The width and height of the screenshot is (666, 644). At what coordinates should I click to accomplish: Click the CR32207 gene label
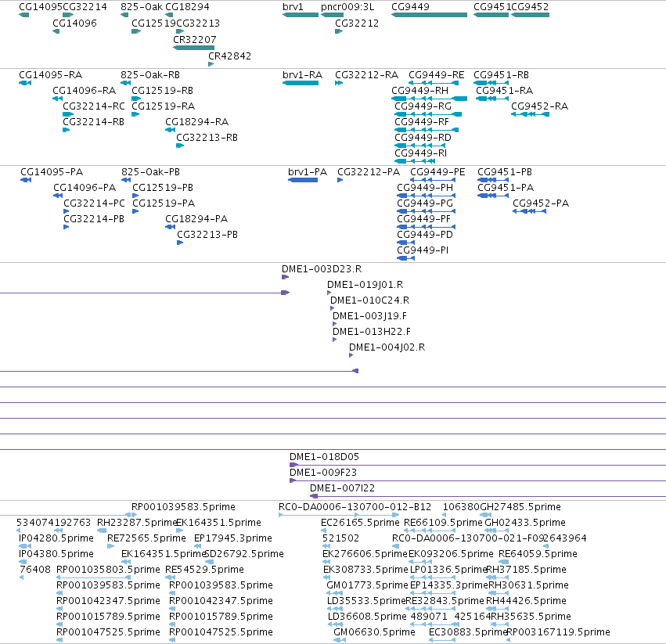click(x=195, y=39)
